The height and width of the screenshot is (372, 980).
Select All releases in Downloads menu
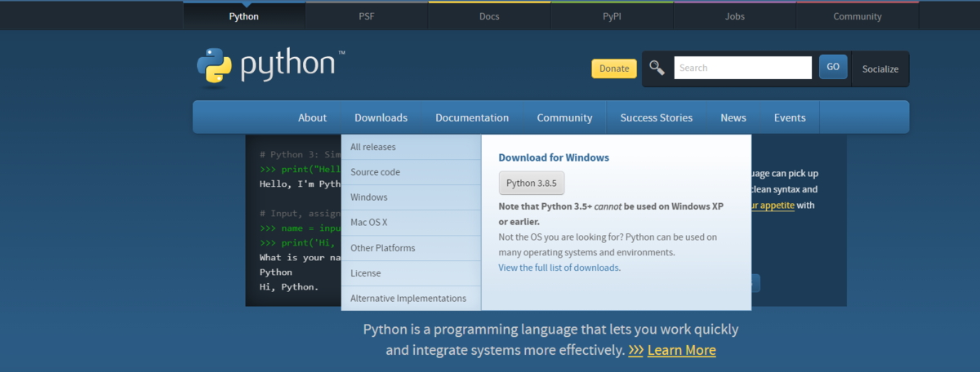[x=373, y=148]
